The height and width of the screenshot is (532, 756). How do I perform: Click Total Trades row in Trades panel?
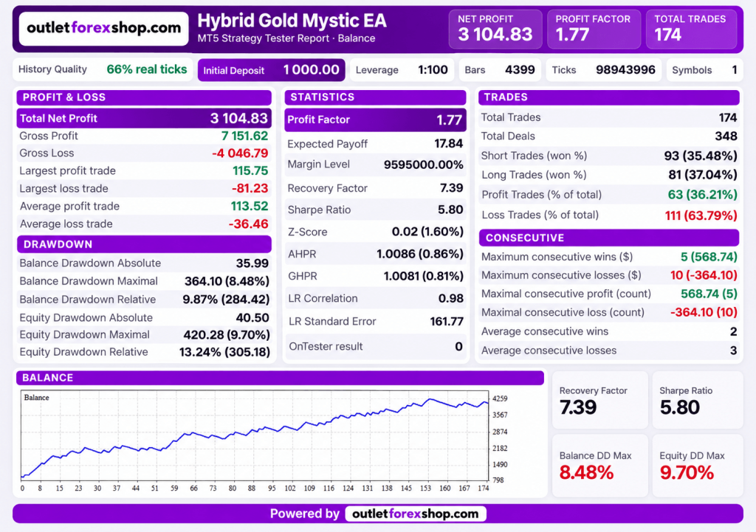click(609, 117)
